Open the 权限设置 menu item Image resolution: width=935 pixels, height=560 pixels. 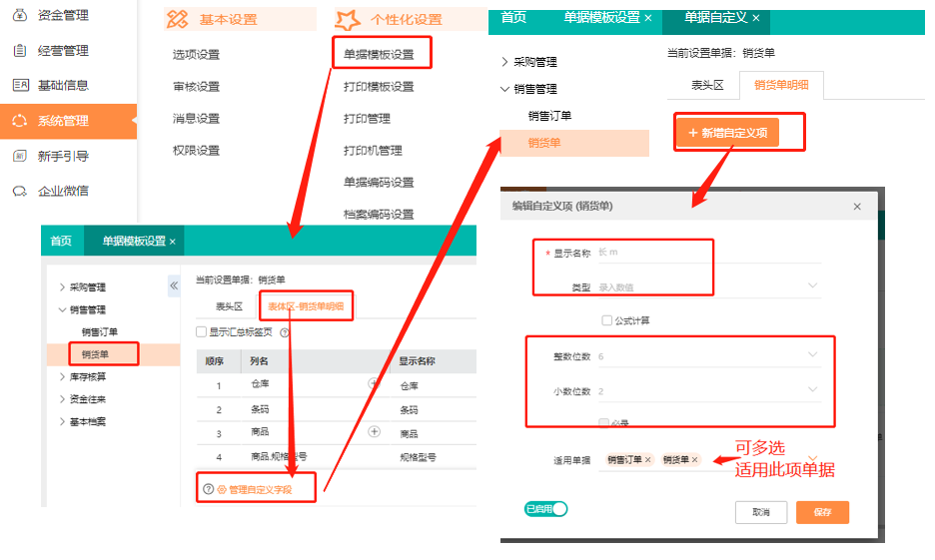coord(196,150)
